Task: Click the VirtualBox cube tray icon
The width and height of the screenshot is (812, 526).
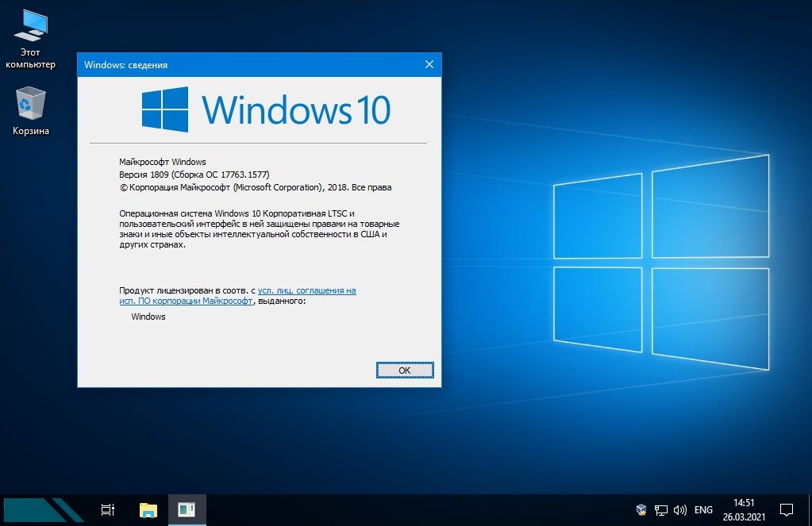Action: (641, 509)
